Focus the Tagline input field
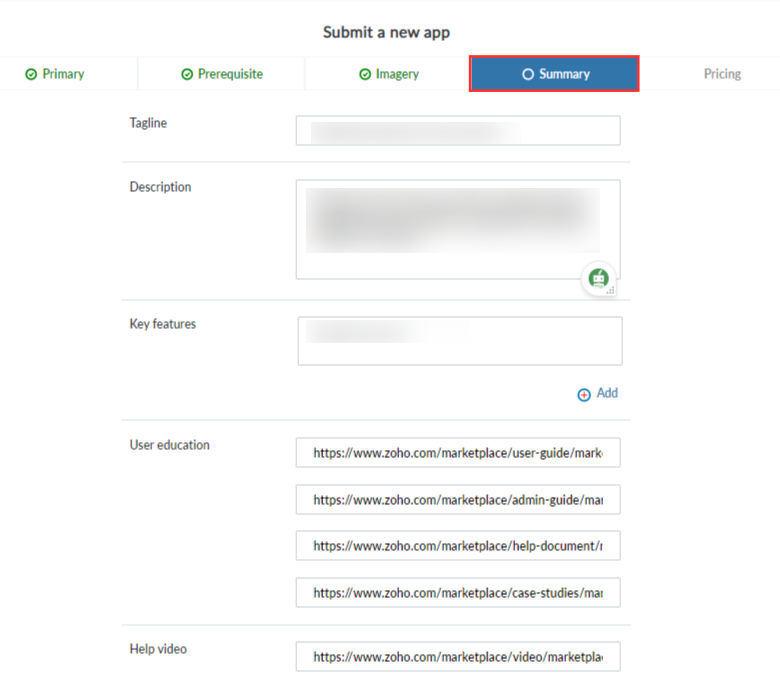This screenshot has height=675, width=780. click(457, 131)
